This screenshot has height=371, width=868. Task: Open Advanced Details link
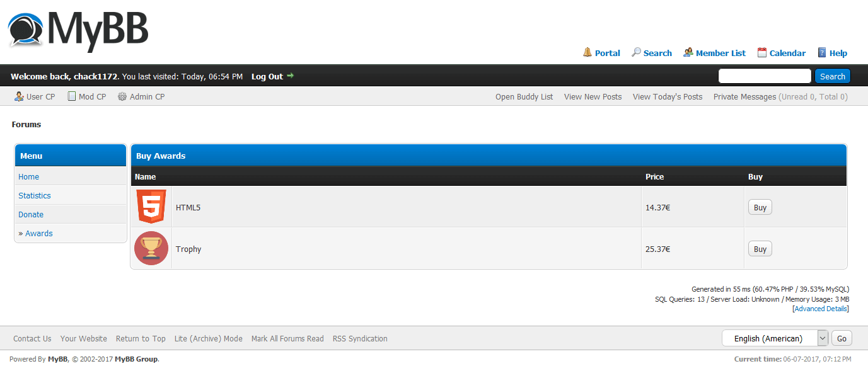[x=821, y=309]
